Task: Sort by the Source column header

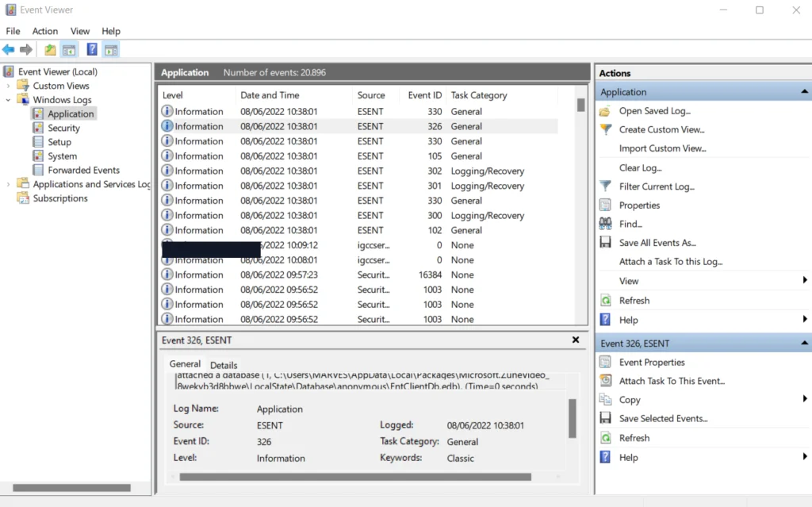Action: [x=376, y=95]
